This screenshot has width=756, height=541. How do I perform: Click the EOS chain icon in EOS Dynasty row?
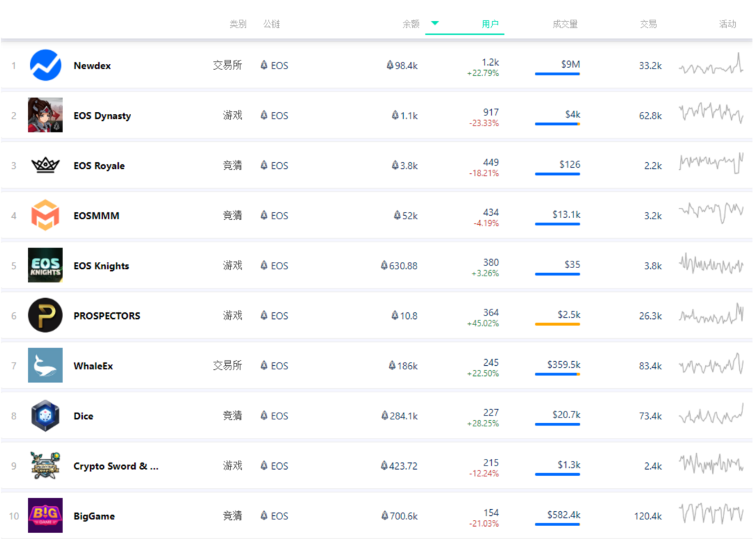pos(264,115)
